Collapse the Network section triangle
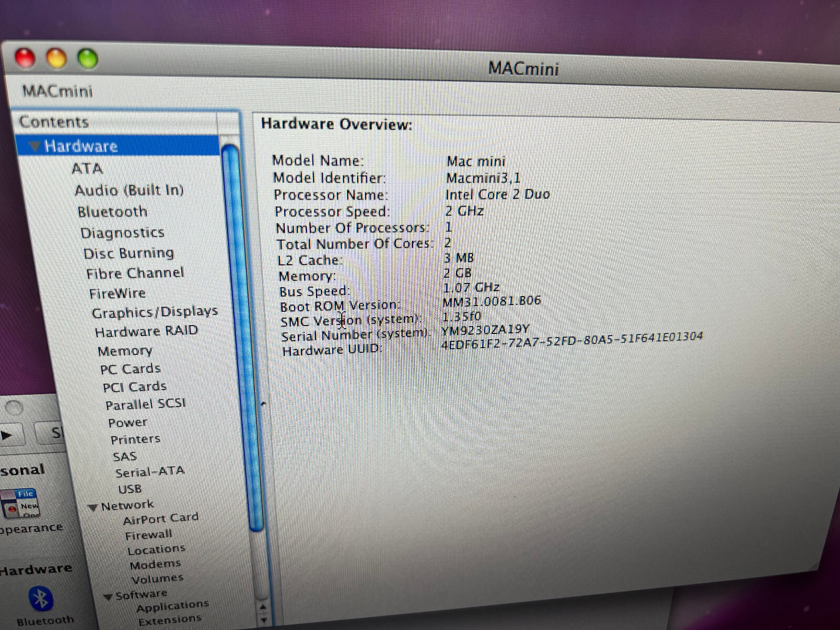 [93, 507]
